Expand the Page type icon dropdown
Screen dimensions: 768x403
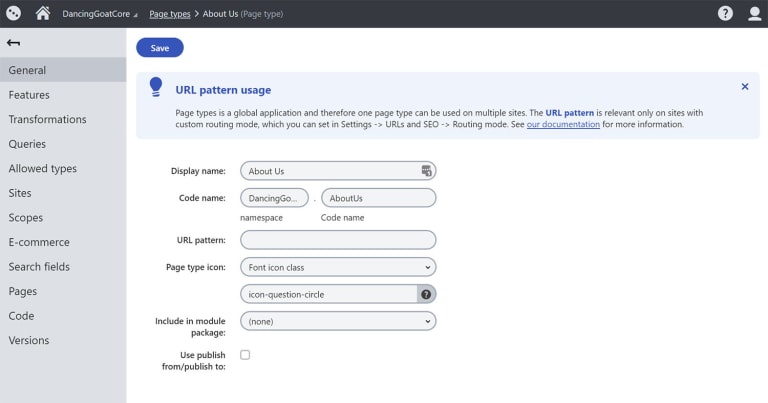coord(338,267)
